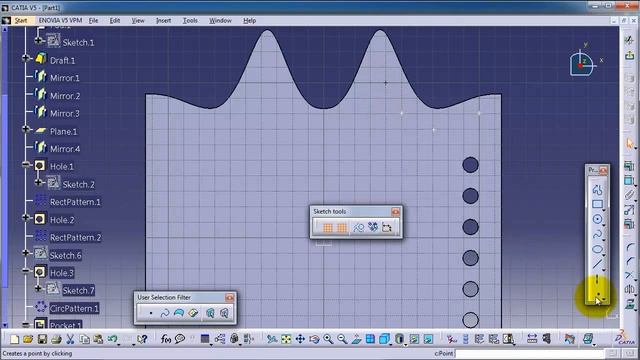
Task: Click the What's This help icon
Action: (142, 339)
